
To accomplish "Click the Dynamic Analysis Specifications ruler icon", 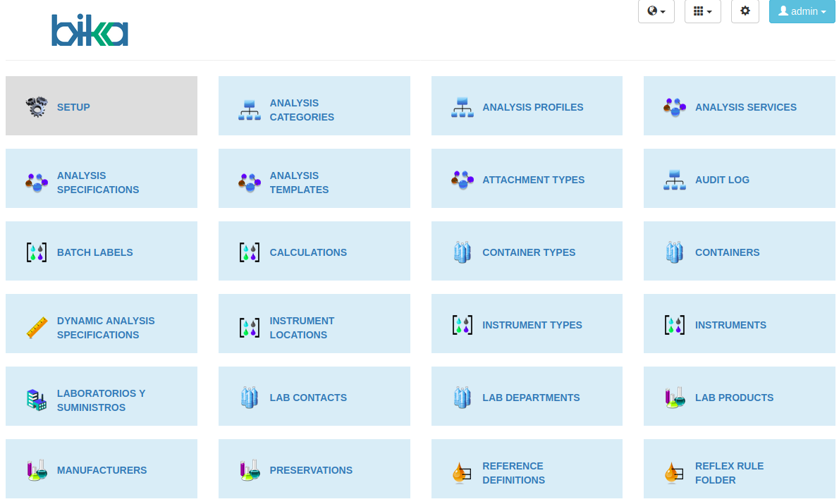I will point(37,328).
